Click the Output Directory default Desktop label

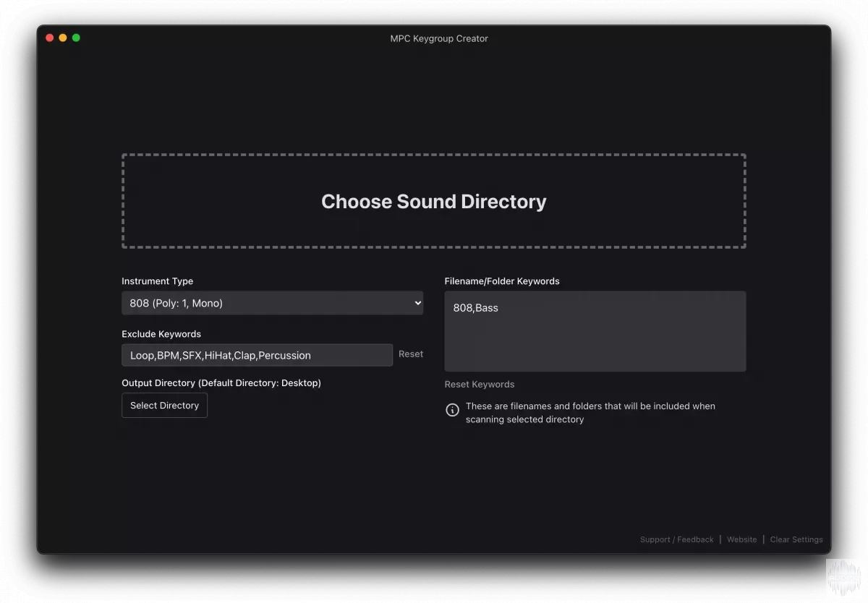[221, 383]
